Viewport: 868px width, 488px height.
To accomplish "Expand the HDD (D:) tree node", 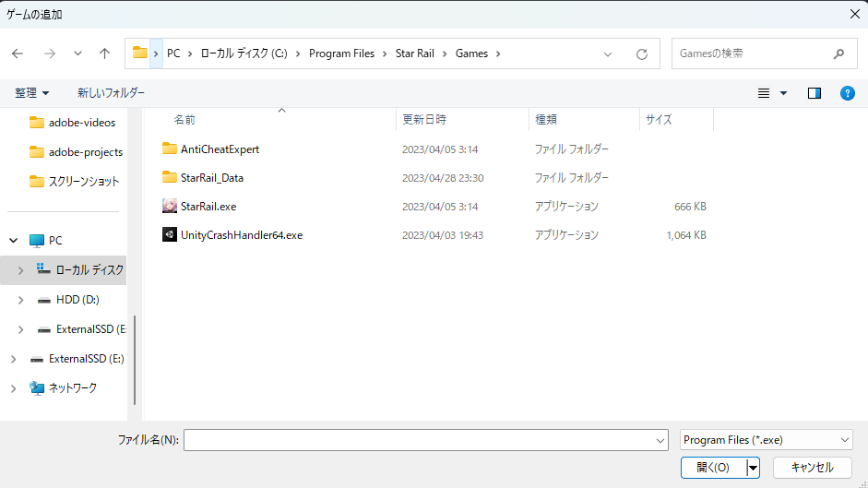I will (x=20, y=300).
